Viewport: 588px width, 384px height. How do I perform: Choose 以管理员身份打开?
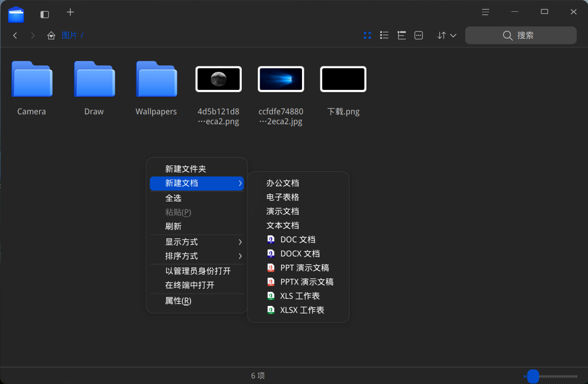[197, 271]
